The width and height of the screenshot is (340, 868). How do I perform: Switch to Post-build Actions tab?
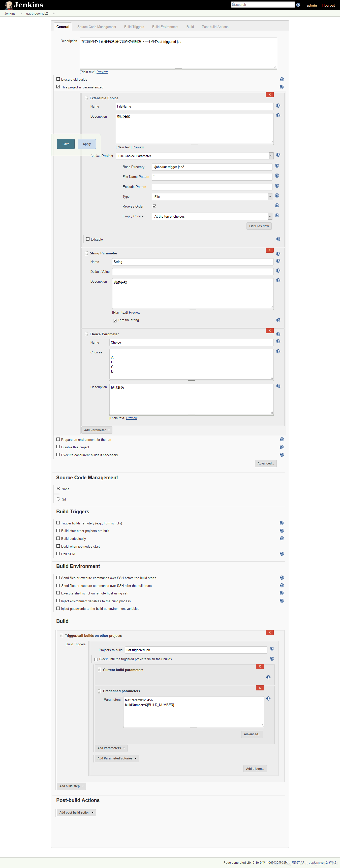click(x=215, y=27)
